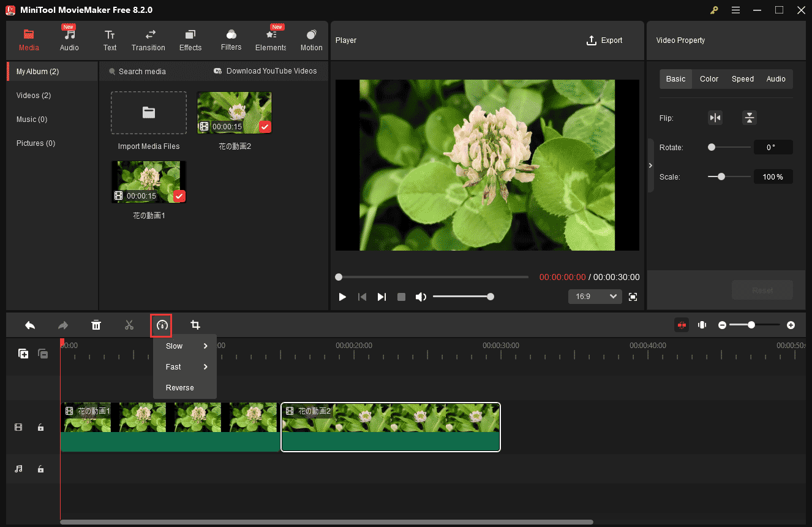Select the 花の動画1 media thumbnail

pyautogui.click(x=148, y=182)
